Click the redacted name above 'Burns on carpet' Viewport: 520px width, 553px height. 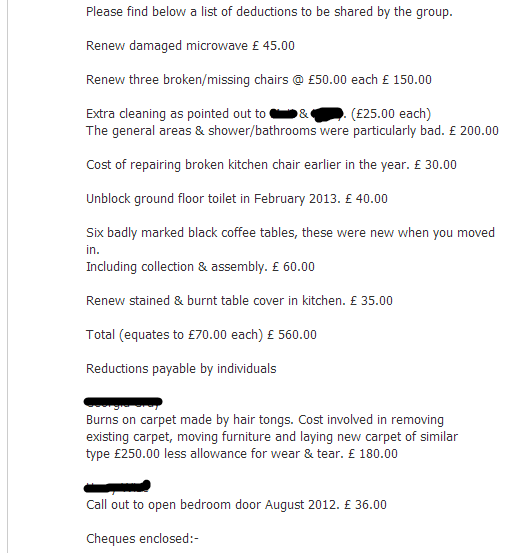point(123,402)
